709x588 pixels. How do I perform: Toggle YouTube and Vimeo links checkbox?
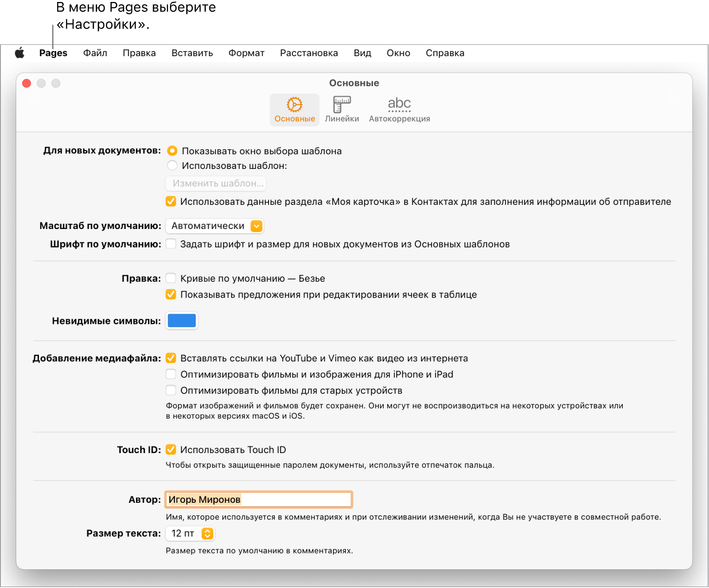171,358
